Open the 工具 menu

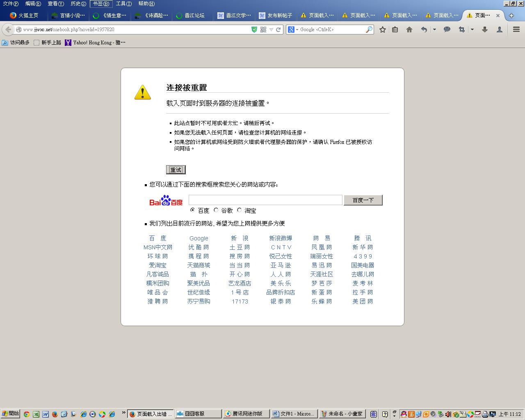tap(123, 4)
